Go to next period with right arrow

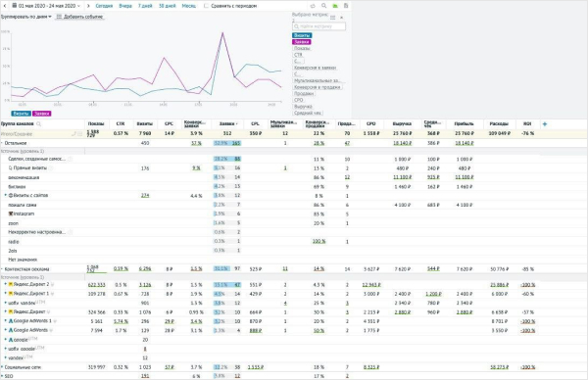(x=88, y=6)
